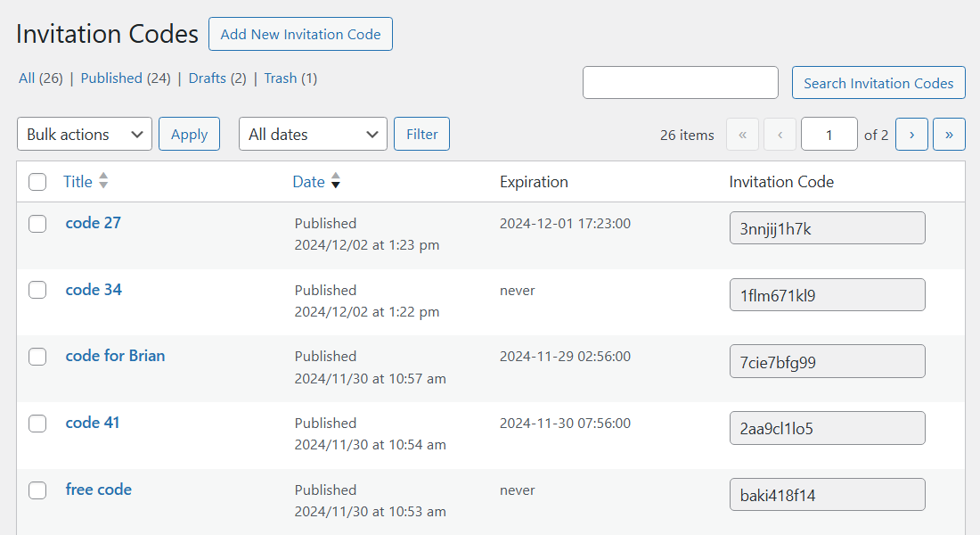The width and height of the screenshot is (980, 535).
Task: Click Title column sort arrows icon
Action: (103, 181)
